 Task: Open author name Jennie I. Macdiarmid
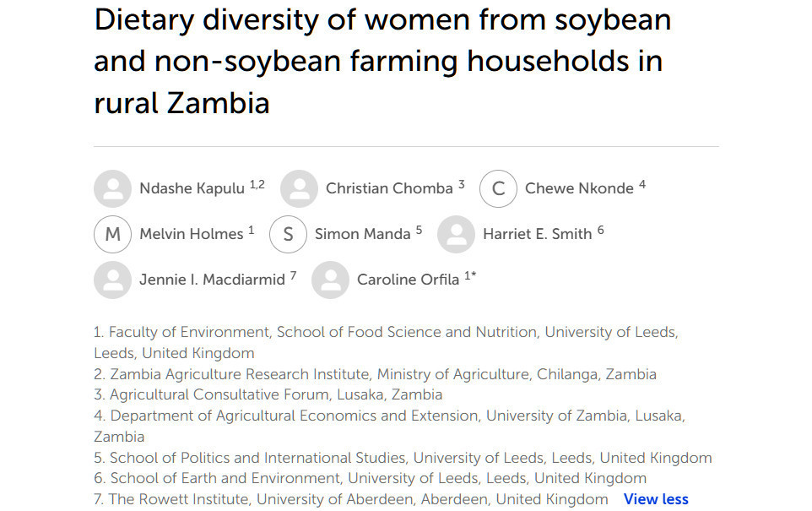point(212,280)
